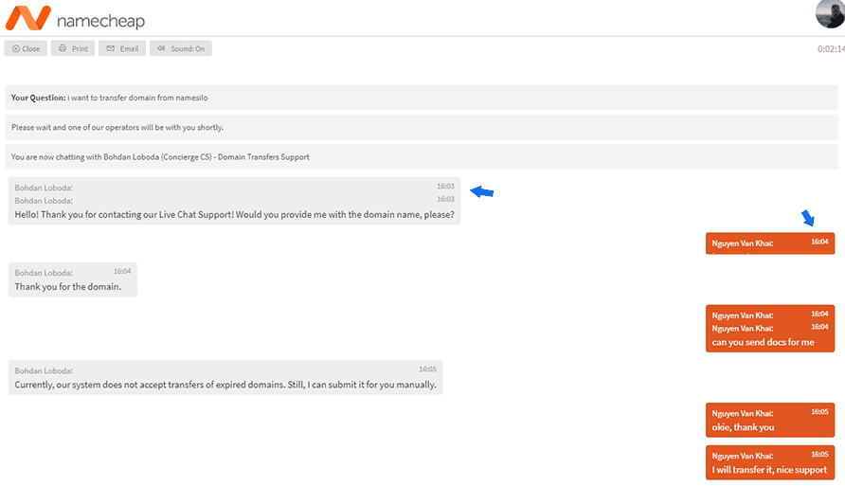The width and height of the screenshot is (845, 504).
Task: Close the chat with the Close button
Action: pos(26,48)
